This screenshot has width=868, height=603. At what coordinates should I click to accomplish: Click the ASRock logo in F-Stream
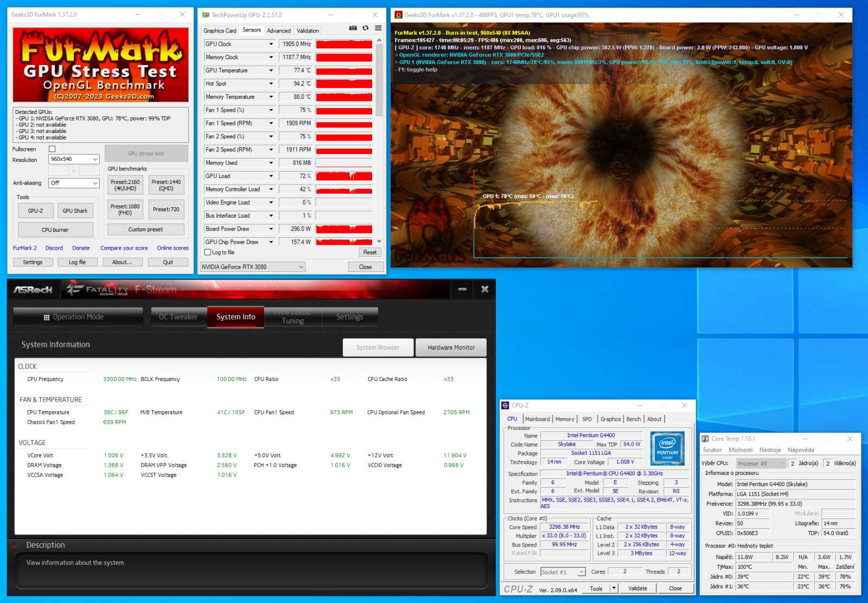(33, 290)
